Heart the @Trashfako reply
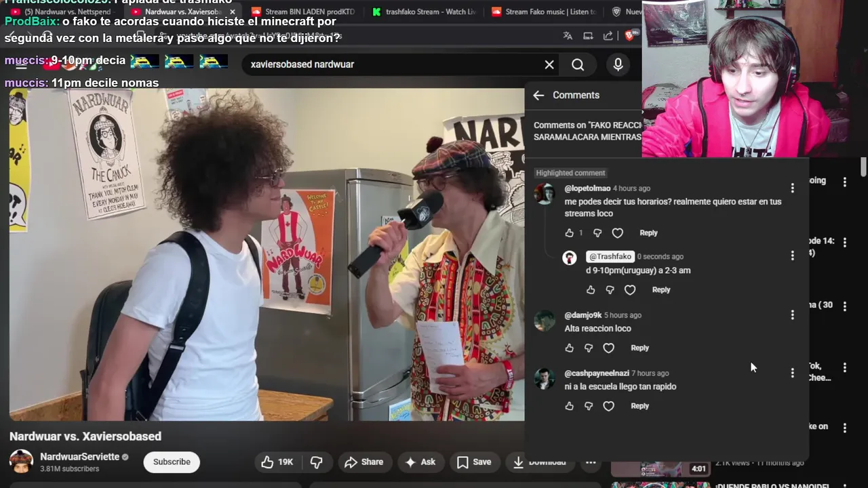 630,290
